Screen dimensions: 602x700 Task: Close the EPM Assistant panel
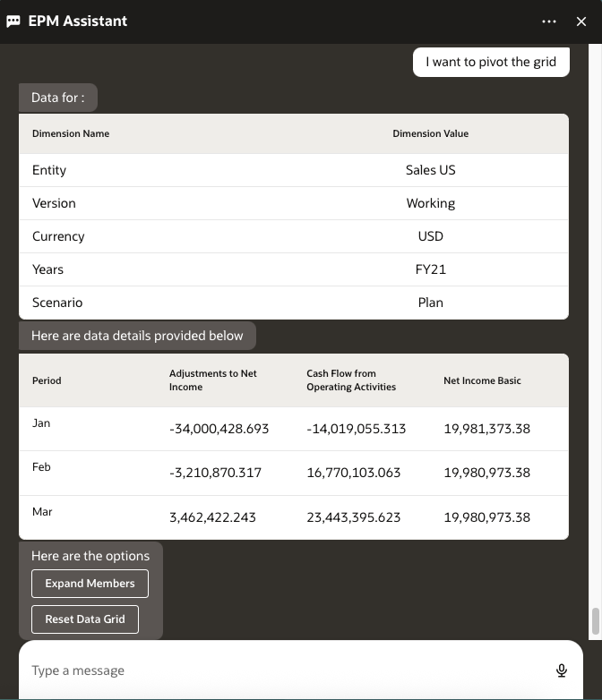(581, 21)
